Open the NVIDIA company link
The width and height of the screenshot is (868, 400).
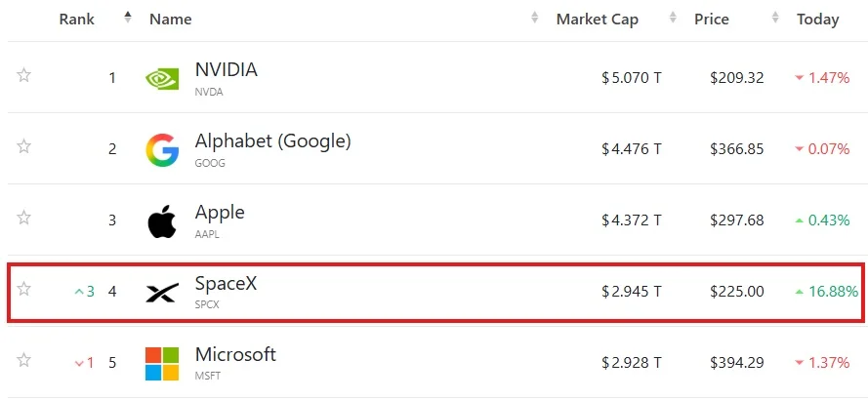coord(227,70)
